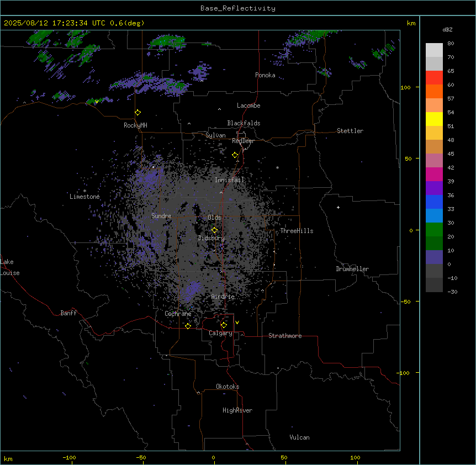Click the yellow diamond marker above RockyMH
The image size is (476, 465).
[138, 113]
